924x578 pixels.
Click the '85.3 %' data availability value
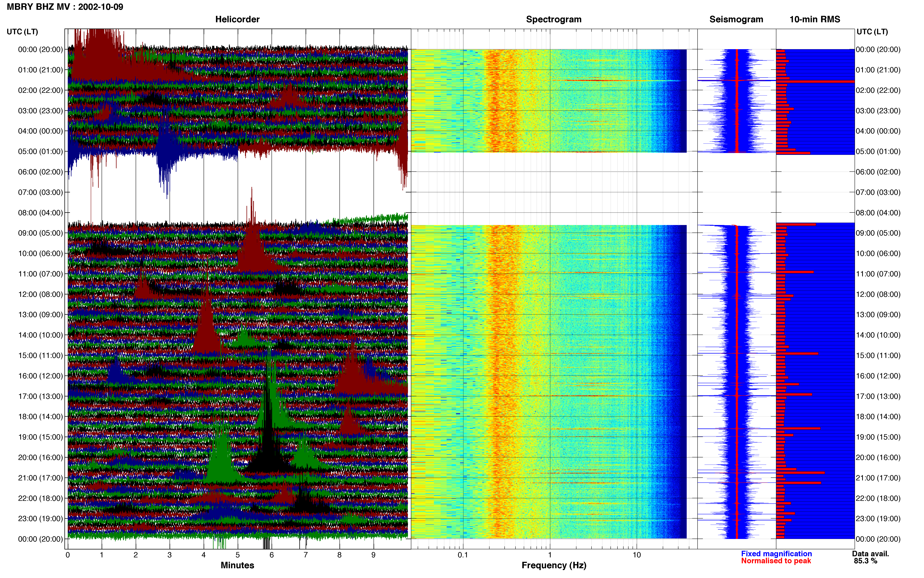(x=865, y=561)
